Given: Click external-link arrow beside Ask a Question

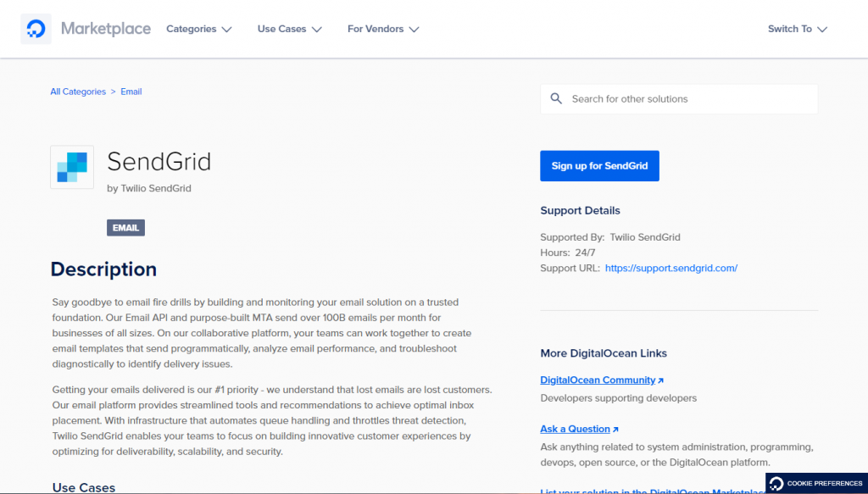Looking at the screenshot, I should (x=615, y=429).
